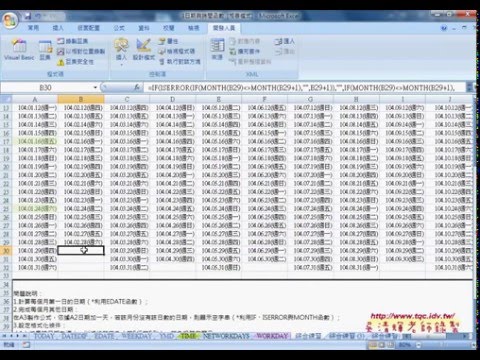Click the Select All corner of the grid
The width and height of the screenshot is (480, 360).
coord(6,99)
